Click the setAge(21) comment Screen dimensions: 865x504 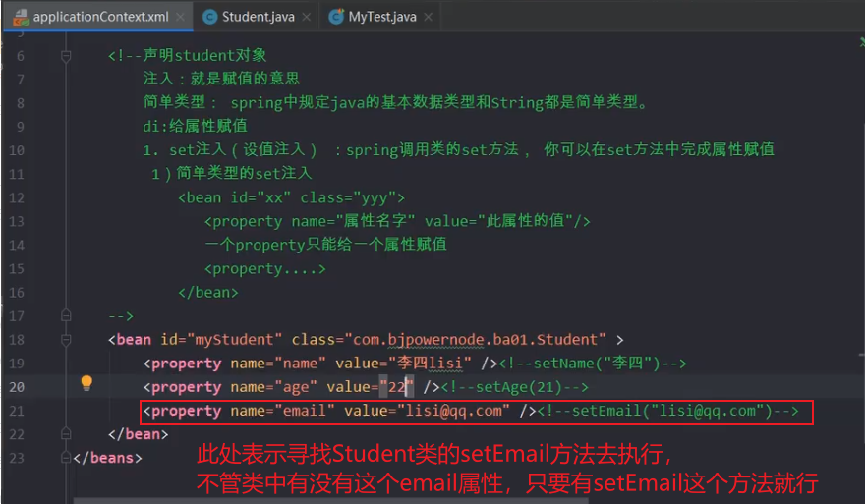point(514,387)
